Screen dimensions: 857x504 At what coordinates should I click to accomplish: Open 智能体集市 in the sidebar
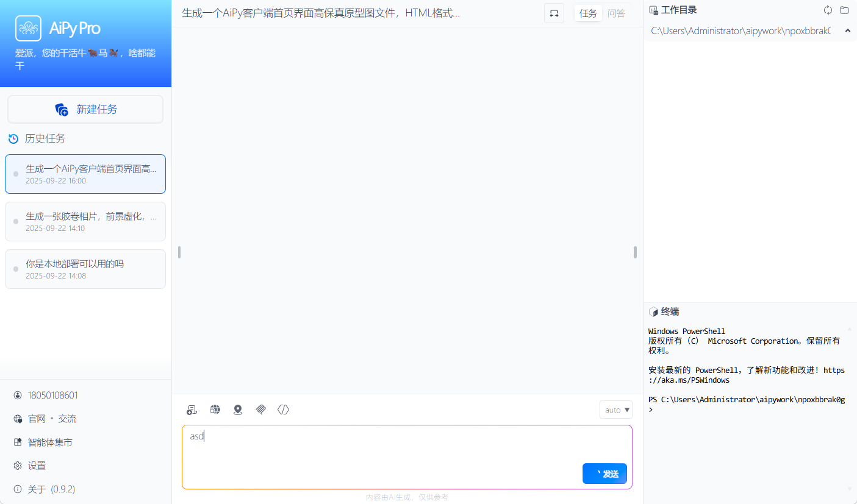[50, 442]
